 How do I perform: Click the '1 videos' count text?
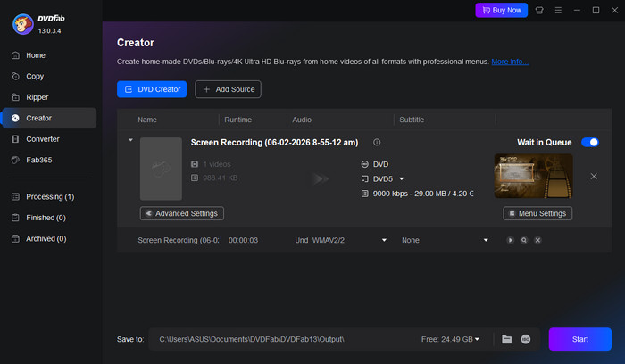(x=216, y=164)
